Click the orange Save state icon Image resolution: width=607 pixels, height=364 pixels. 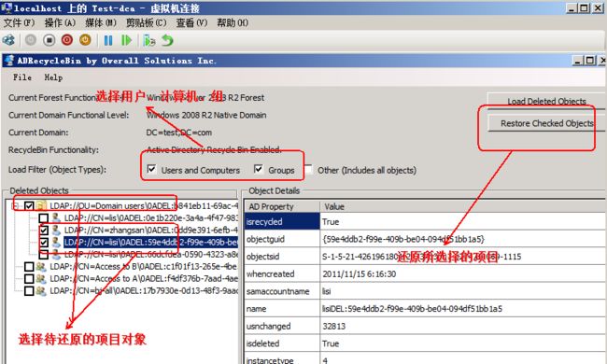[85, 40]
